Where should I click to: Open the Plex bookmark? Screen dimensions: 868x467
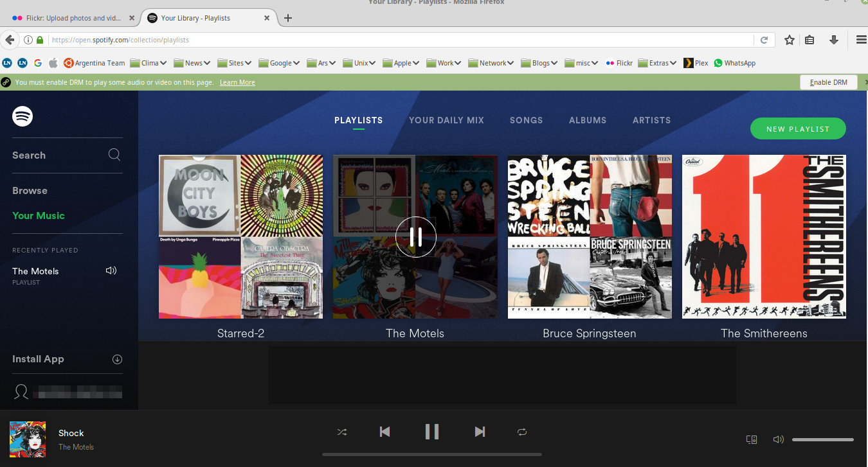tap(696, 63)
